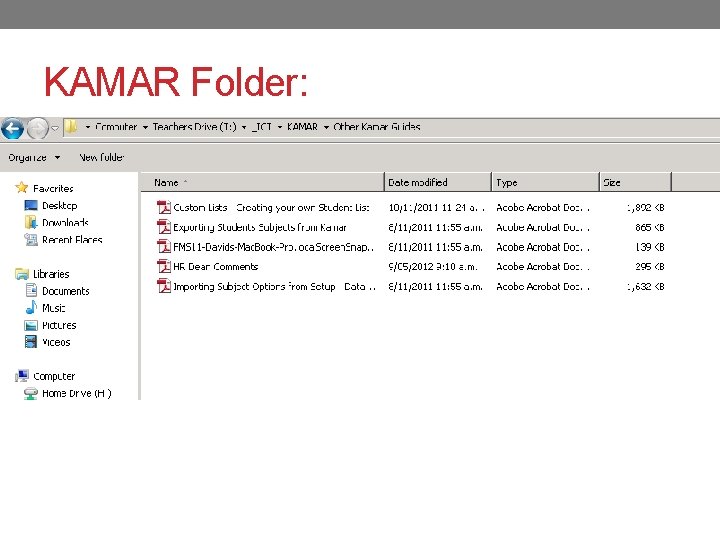Click the 1,802 KB size cell
This screenshot has width=720, height=540.
click(x=646, y=208)
